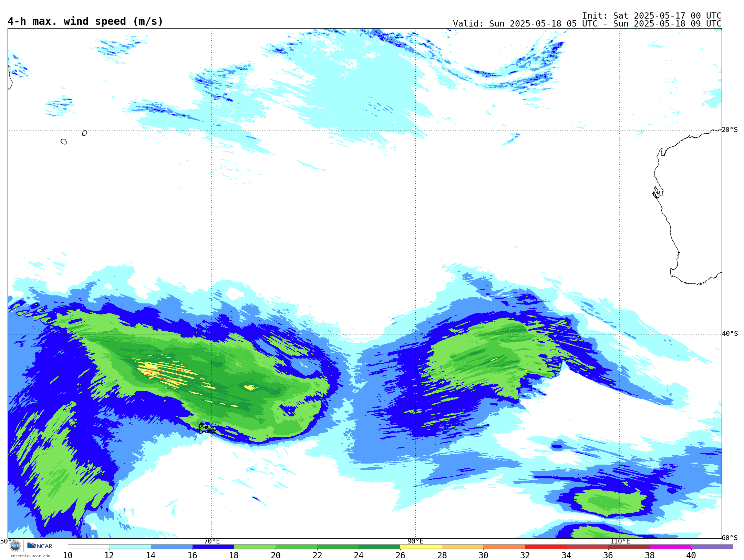Screen dimensions: 744x560
Task: Click the pale cyan 12-14 colorbar swatch
Action: (x=130, y=547)
